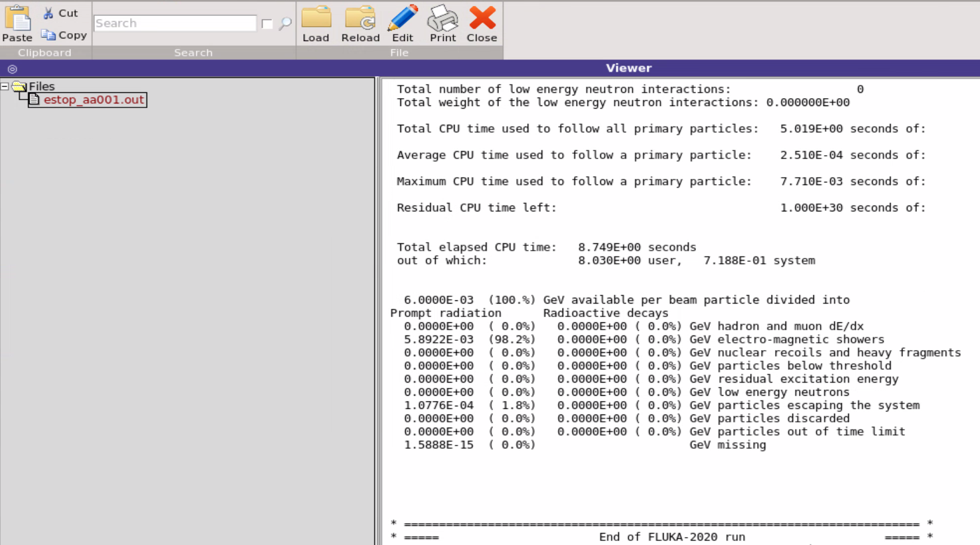Viewport: 980px width, 545px height.
Task: Click the Paste clipboard icon
Action: (17, 18)
